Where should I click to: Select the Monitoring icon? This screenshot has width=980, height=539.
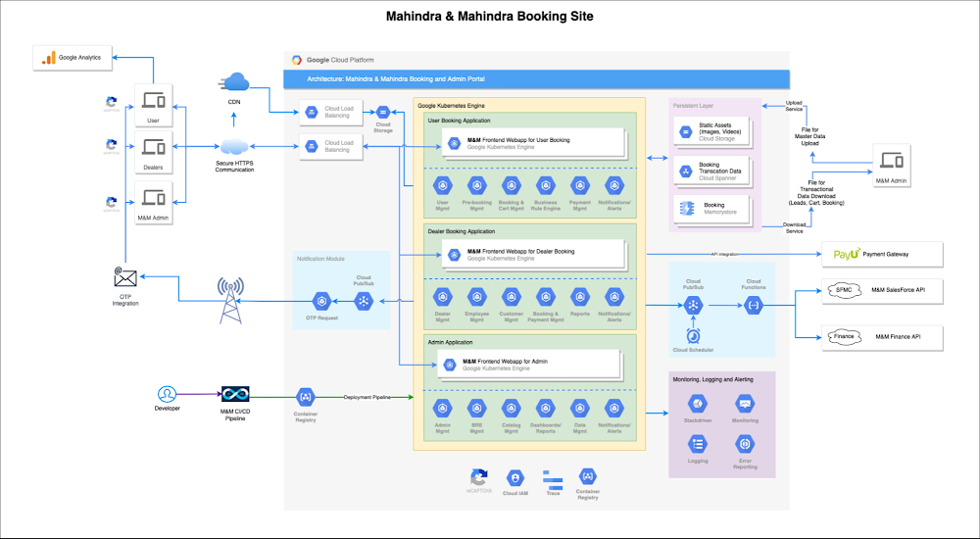tap(745, 404)
